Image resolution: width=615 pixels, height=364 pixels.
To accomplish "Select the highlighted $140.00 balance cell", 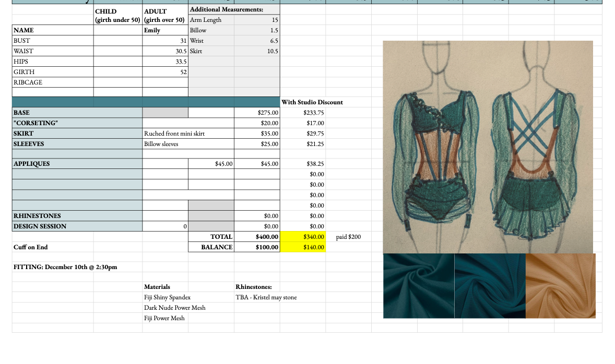I will pyautogui.click(x=303, y=247).
